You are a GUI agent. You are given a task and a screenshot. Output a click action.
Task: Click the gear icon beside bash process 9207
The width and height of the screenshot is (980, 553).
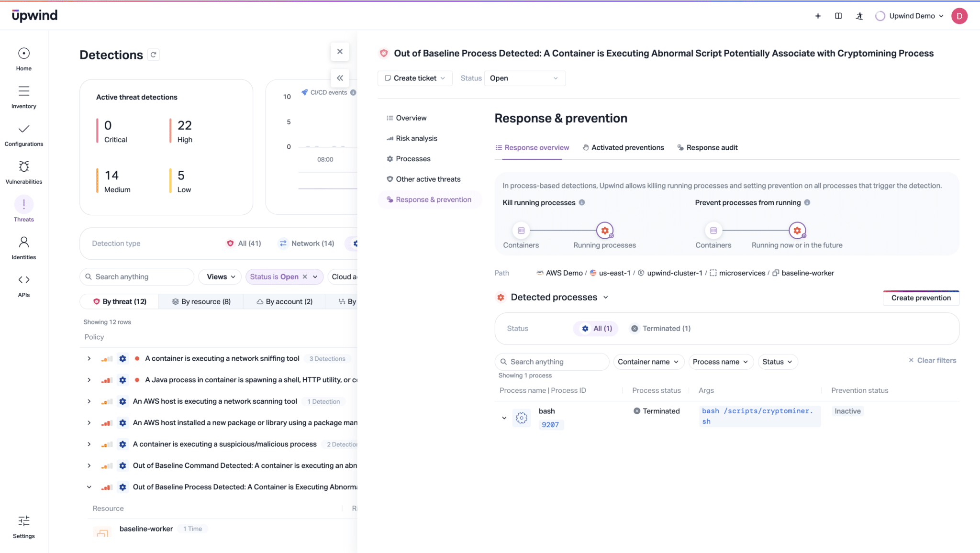522,417
